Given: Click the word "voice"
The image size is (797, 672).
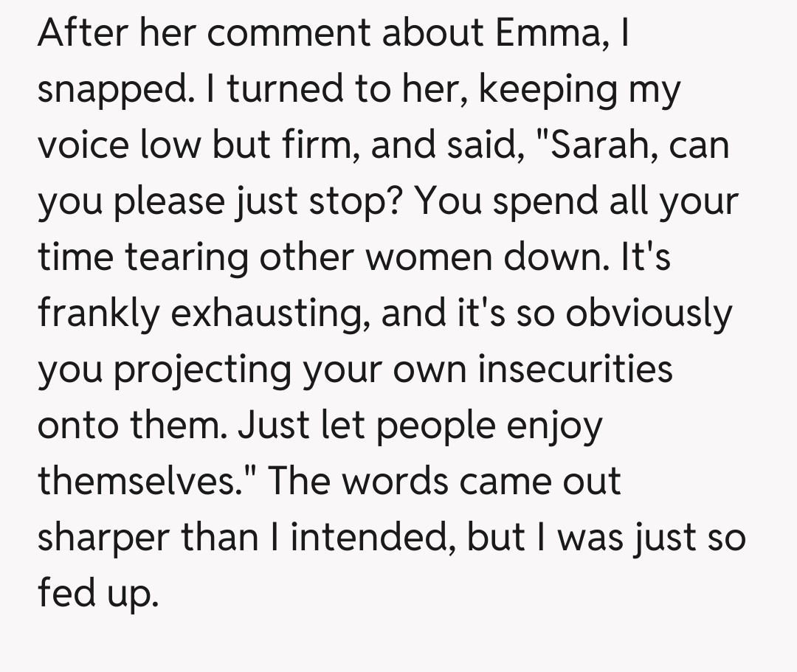Looking at the screenshot, I should pos(82,145).
